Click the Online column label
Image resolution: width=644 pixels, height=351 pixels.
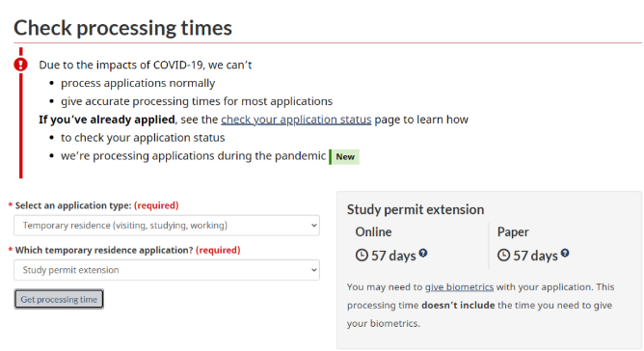tap(373, 231)
